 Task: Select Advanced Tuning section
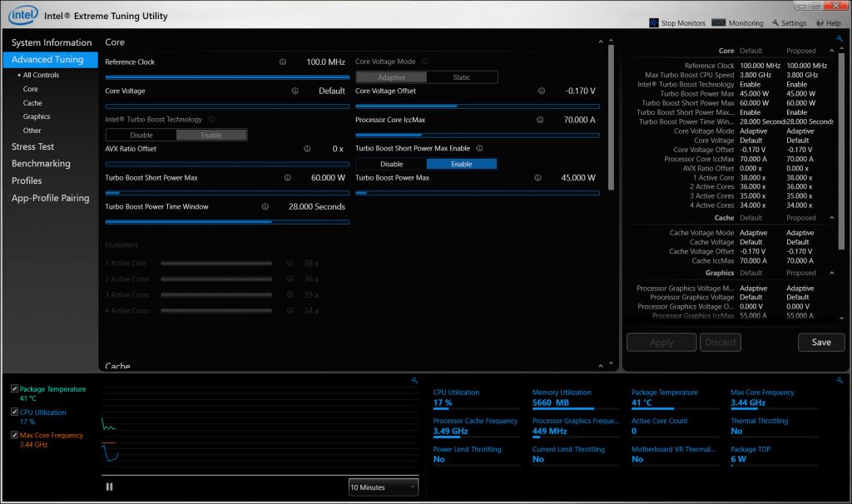(50, 60)
